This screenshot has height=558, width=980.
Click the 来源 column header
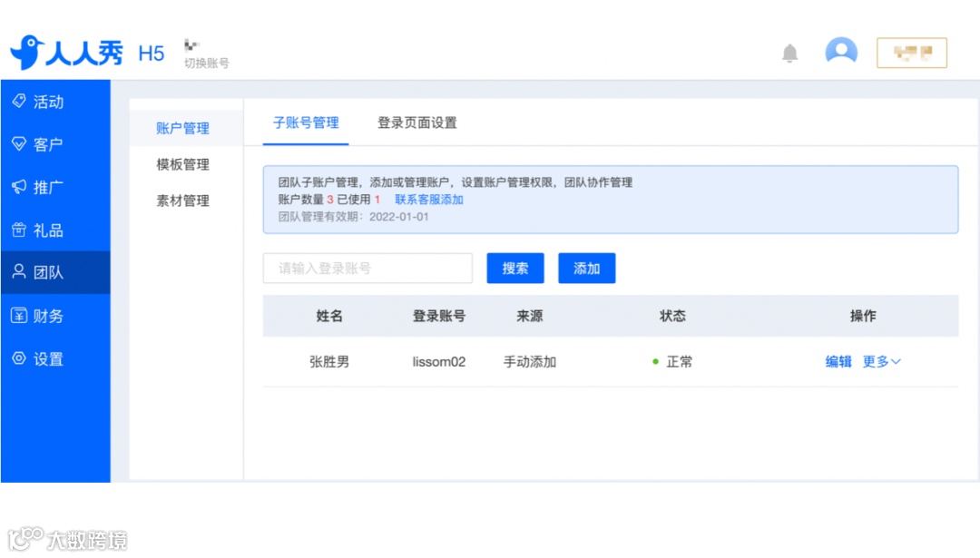(x=529, y=316)
